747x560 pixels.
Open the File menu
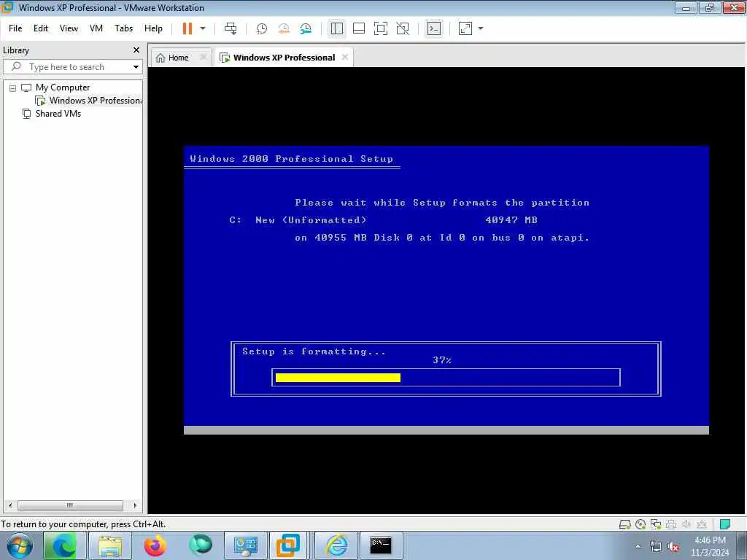15,28
